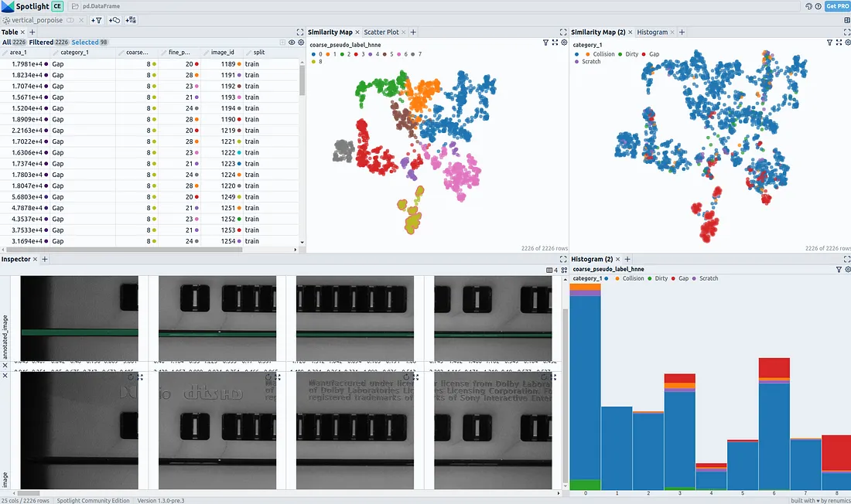The image size is (851, 504).
Task: Click the Get PRO button
Action: tap(837, 6)
